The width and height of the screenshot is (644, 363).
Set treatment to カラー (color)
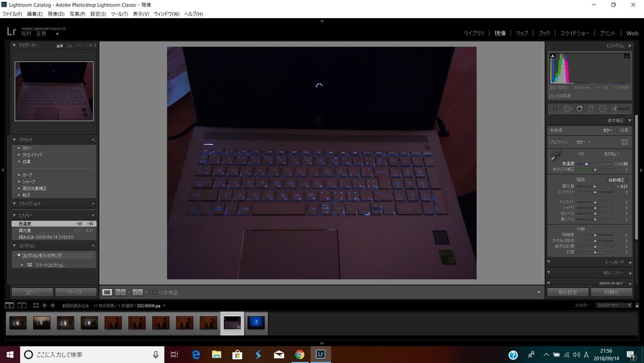tap(607, 130)
